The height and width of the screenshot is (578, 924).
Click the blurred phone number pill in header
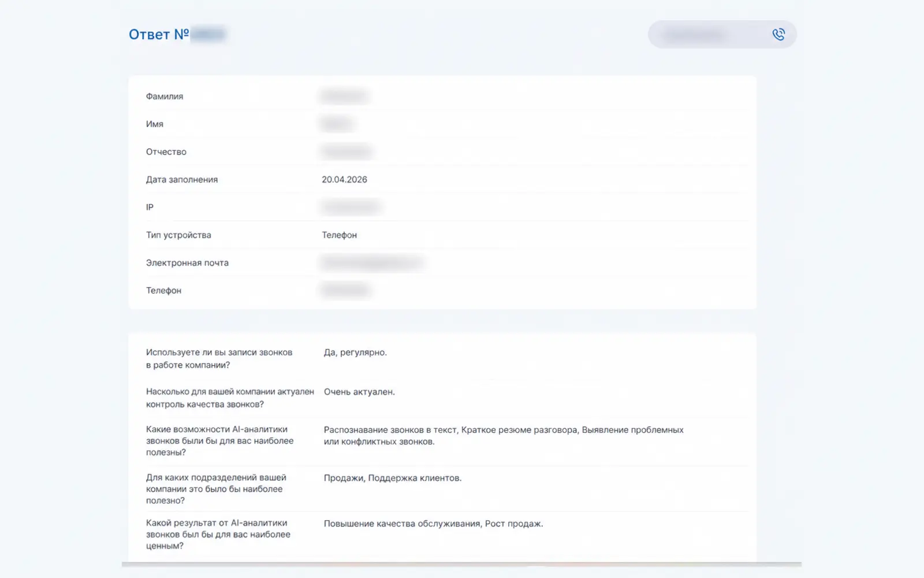click(x=722, y=35)
